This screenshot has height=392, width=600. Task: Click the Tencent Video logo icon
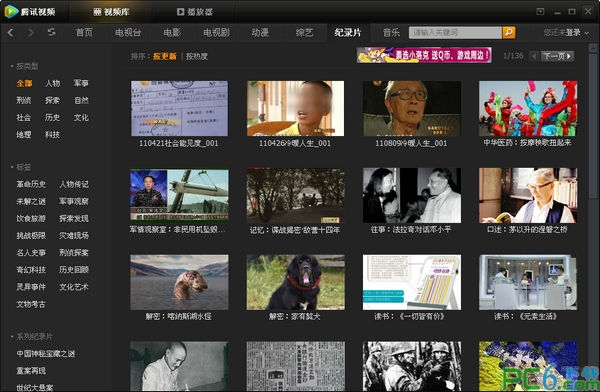tap(11, 11)
